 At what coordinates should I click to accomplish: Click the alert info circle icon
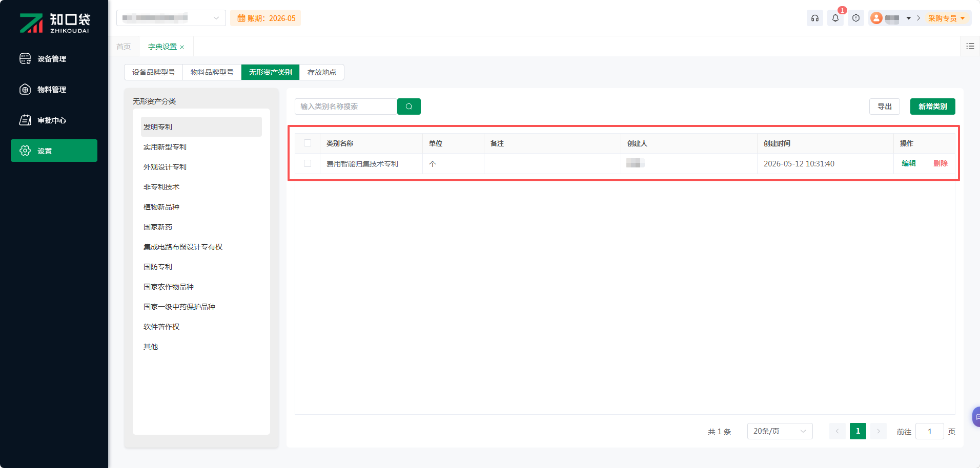[856, 18]
